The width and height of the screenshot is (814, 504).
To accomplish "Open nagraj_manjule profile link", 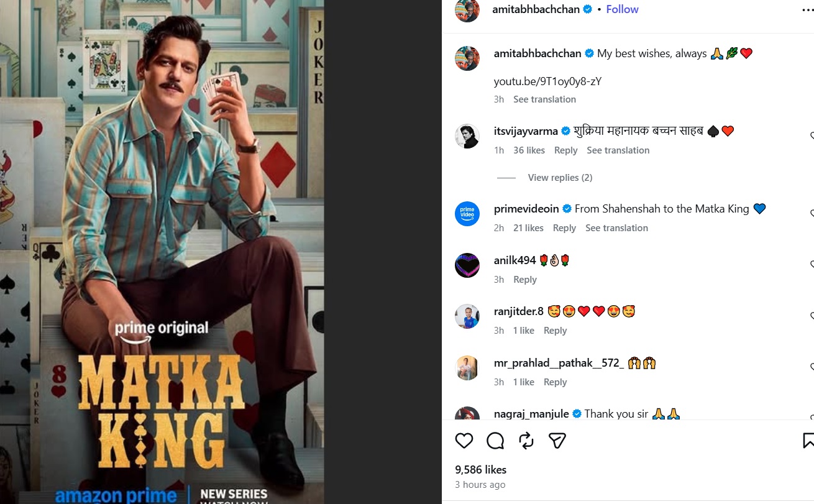I will click(531, 414).
